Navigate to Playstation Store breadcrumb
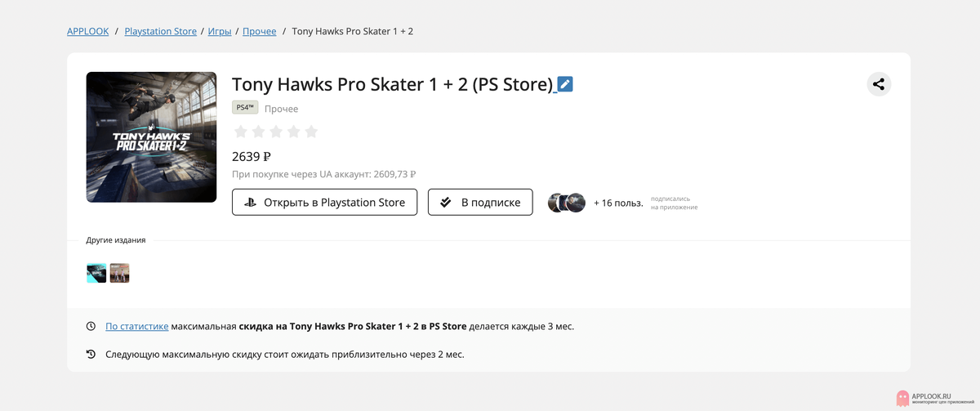Screen dimensions: 980x411 point(160,32)
